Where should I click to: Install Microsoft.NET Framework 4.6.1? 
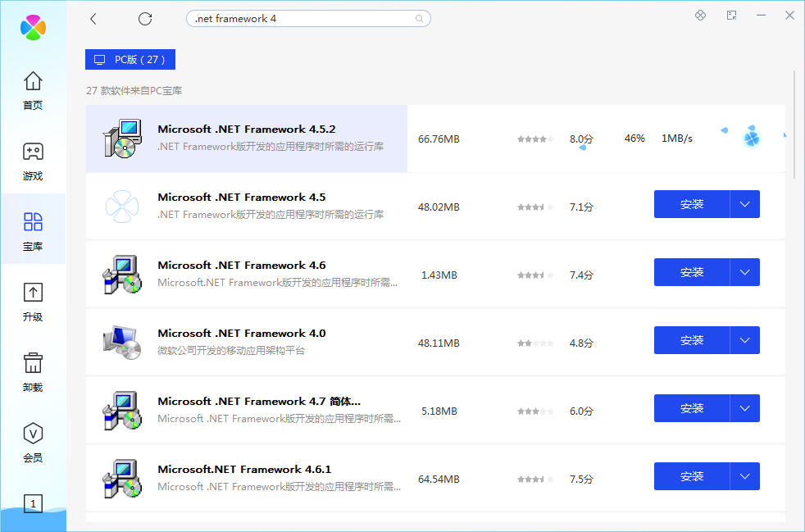tap(692, 476)
